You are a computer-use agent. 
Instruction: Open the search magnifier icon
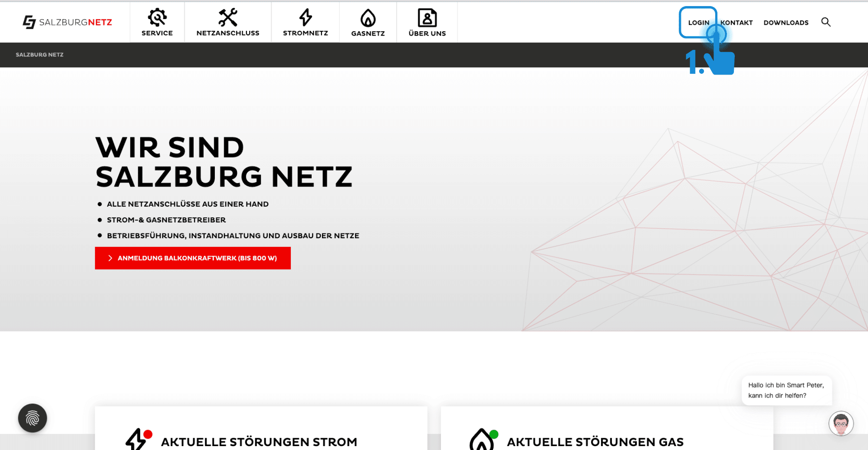(x=826, y=22)
